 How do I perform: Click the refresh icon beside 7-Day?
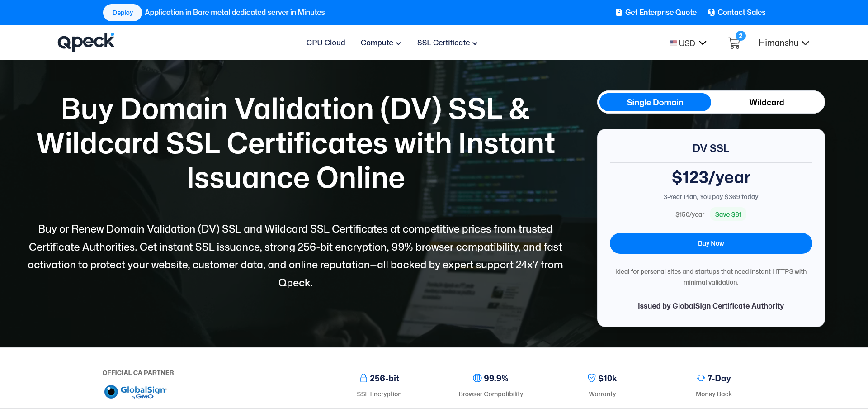(x=701, y=378)
